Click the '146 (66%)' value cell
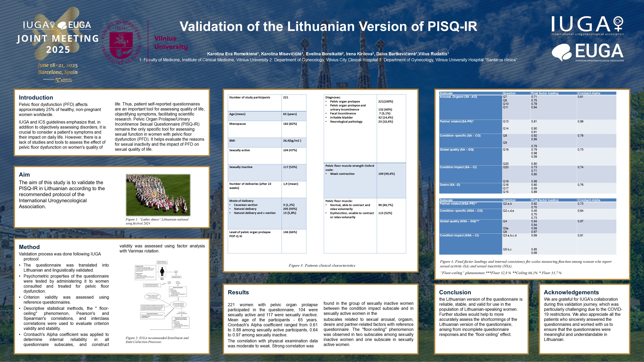 click(x=294, y=241)
